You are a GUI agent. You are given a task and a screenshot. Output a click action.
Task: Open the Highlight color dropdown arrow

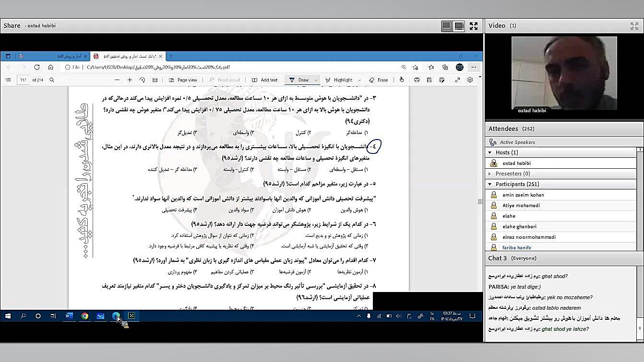click(x=359, y=80)
